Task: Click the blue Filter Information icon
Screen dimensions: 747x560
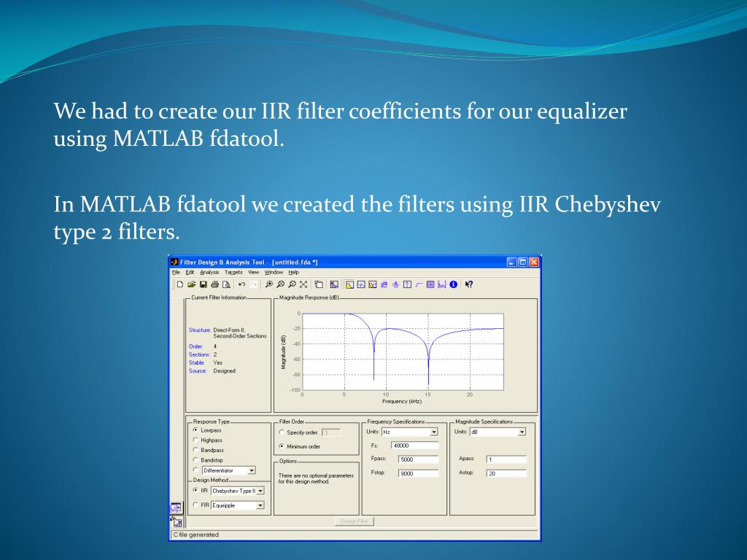Action: (453, 284)
